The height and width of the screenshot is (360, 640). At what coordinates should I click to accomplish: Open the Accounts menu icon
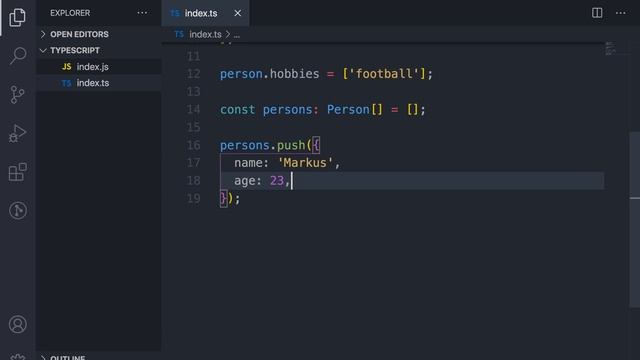pyautogui.click(x=18, y=324)
